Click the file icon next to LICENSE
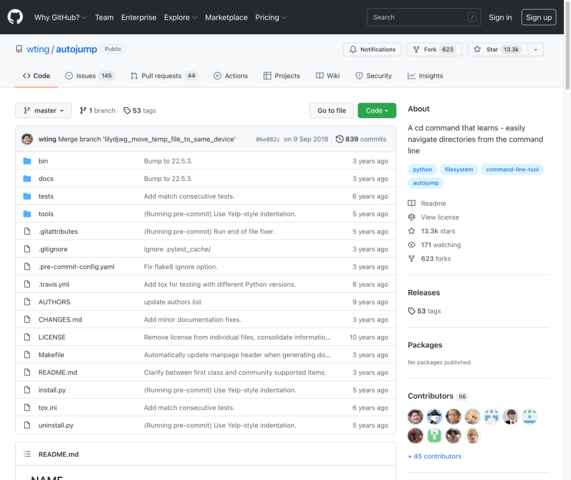 (27, 337)
